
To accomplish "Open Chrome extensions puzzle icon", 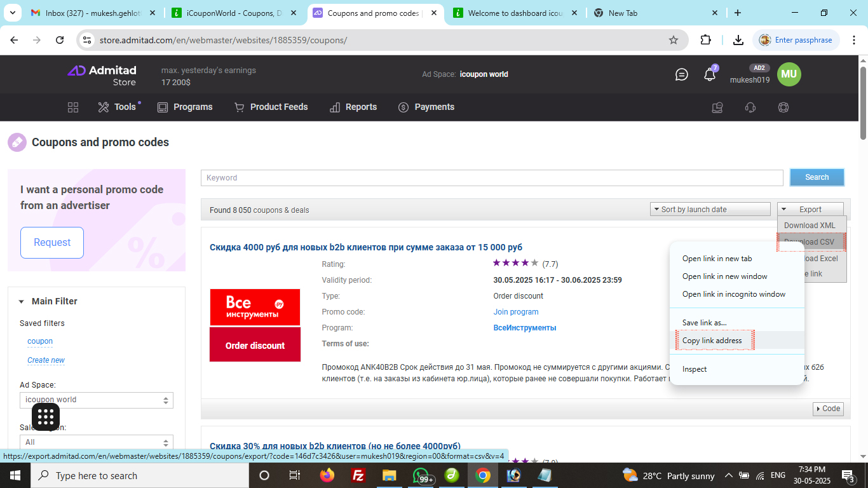I will click(x=705, y=40).
